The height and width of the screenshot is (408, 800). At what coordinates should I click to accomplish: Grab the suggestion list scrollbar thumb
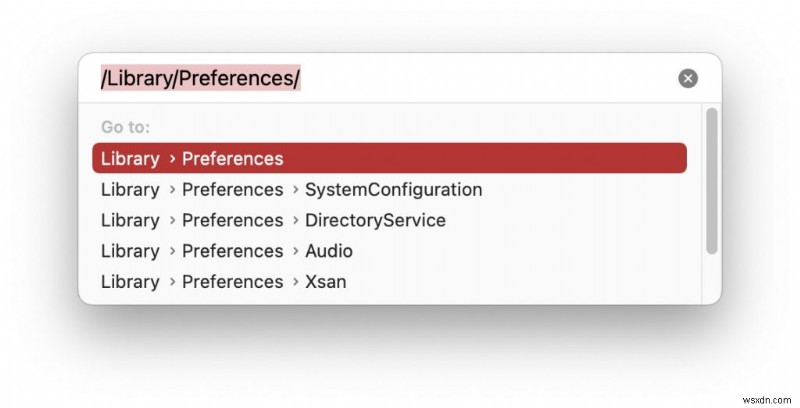711,180
